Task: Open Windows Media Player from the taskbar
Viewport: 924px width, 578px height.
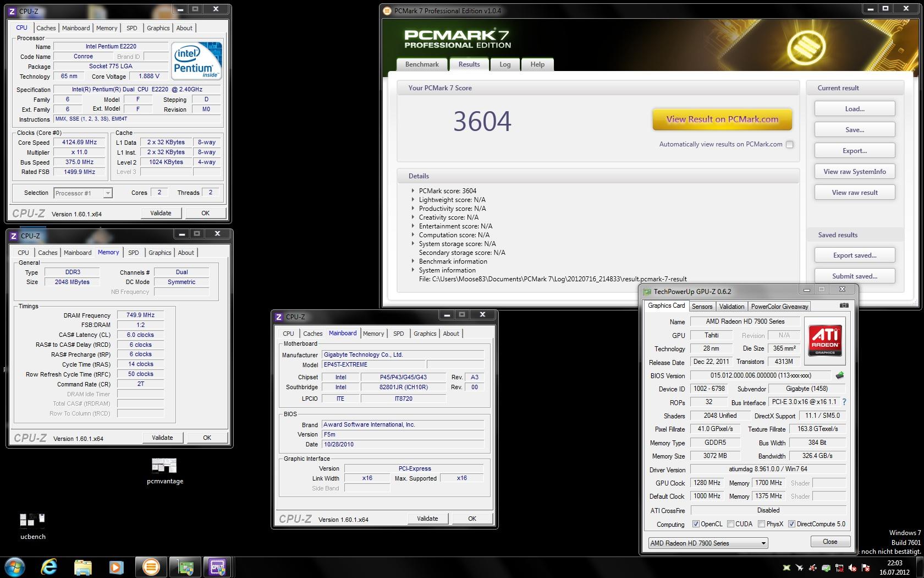Action: point(116,566)
